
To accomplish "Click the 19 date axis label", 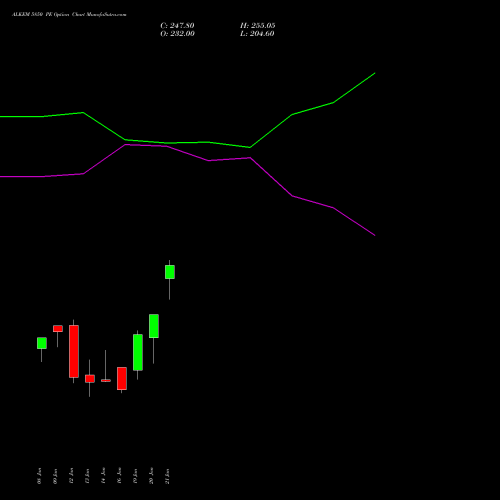I will [135, 476].
